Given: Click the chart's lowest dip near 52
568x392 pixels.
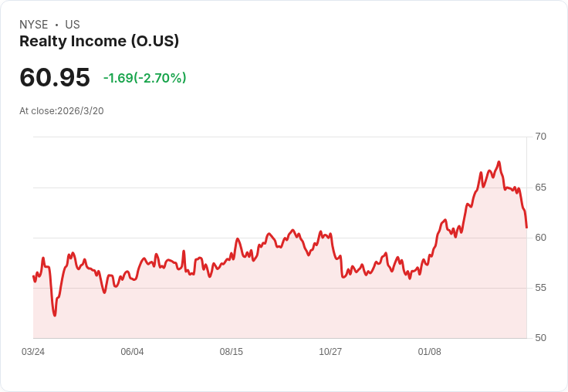Looking at the screenshot, I should click(x=55, y=315).
